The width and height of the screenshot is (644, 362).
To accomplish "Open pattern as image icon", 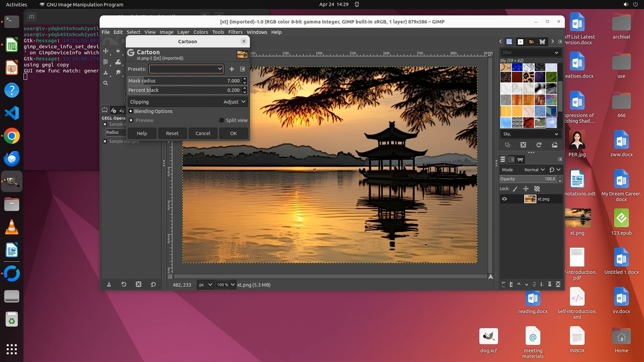I will click(554, 145).
